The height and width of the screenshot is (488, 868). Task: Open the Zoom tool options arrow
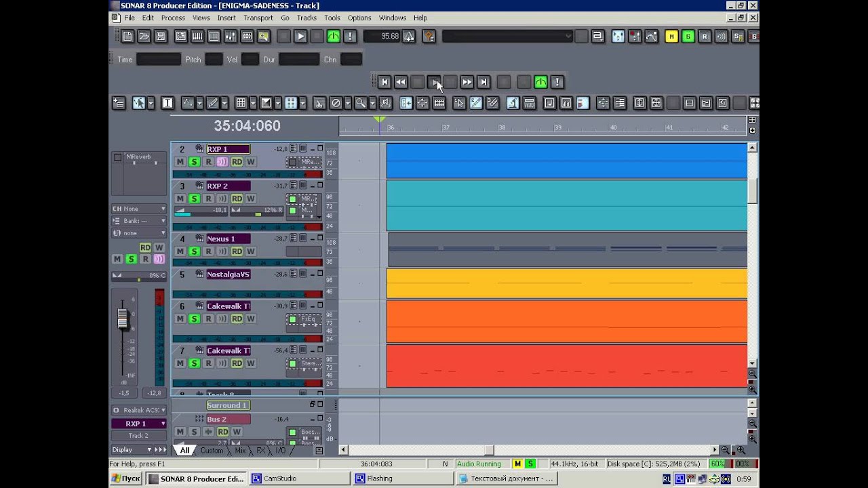point(373,103)
